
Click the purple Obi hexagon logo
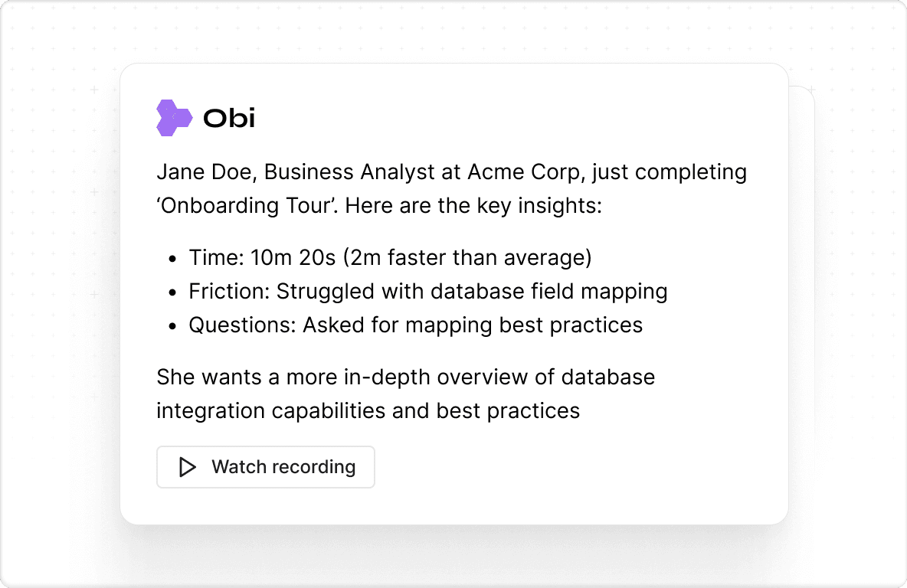pyautogui.click(x=174, y=118)
